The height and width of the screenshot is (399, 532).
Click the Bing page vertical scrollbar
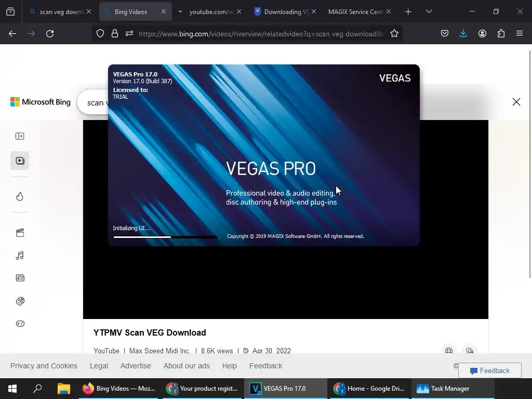click(x=529, y=164)
